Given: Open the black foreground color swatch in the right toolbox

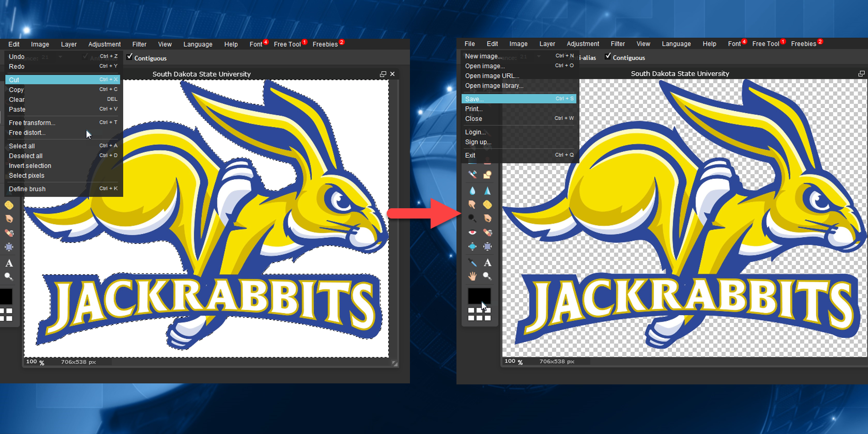Looking at the screenshot, I should 478,295.
